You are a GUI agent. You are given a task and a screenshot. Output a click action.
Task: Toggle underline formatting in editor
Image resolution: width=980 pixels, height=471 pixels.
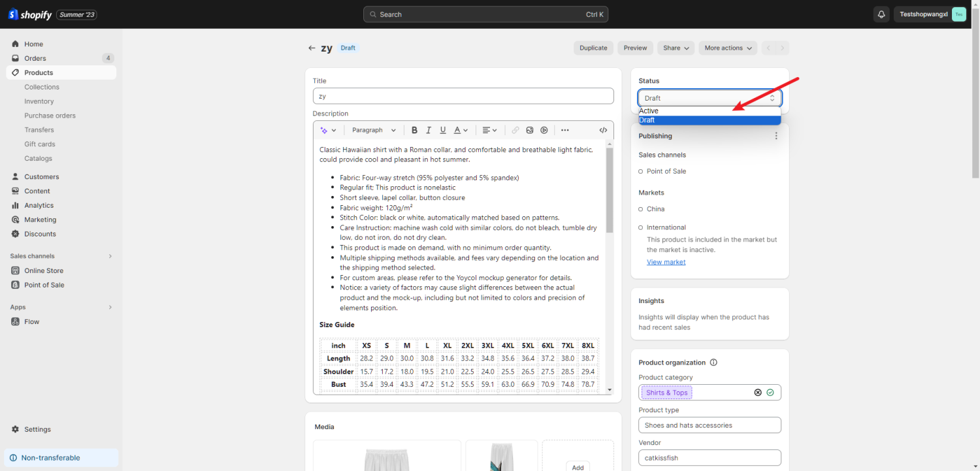(x=443, y=130)
